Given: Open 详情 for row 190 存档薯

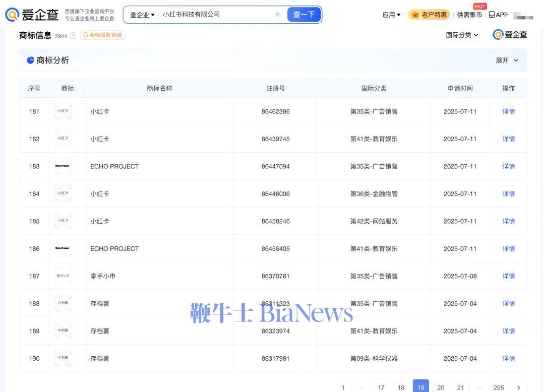Looking at the screenshot, I should (508, 358).
